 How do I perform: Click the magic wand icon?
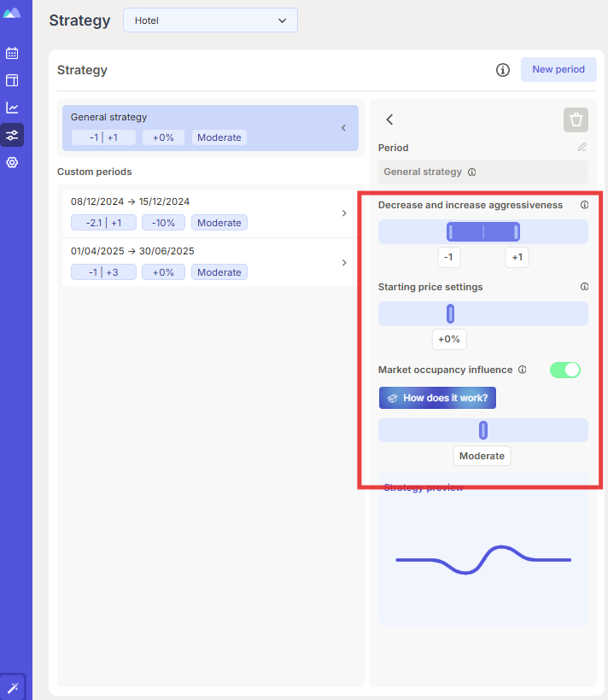click(x=13, y=687)
